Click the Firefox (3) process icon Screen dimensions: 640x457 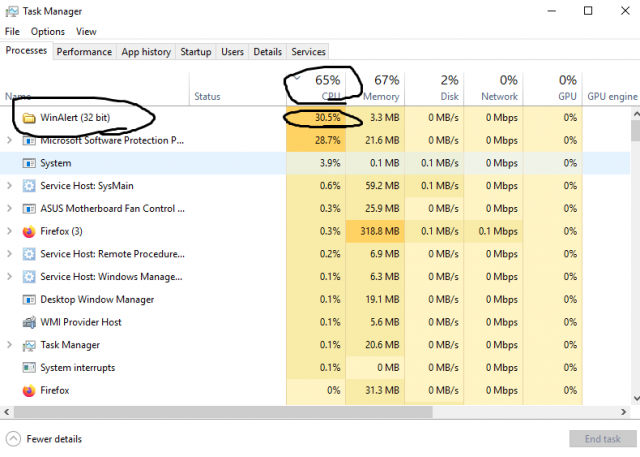click(x=29, y=231)
